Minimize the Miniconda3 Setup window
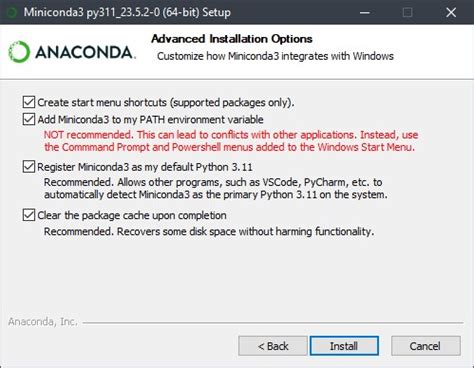 tap(365, 13)
